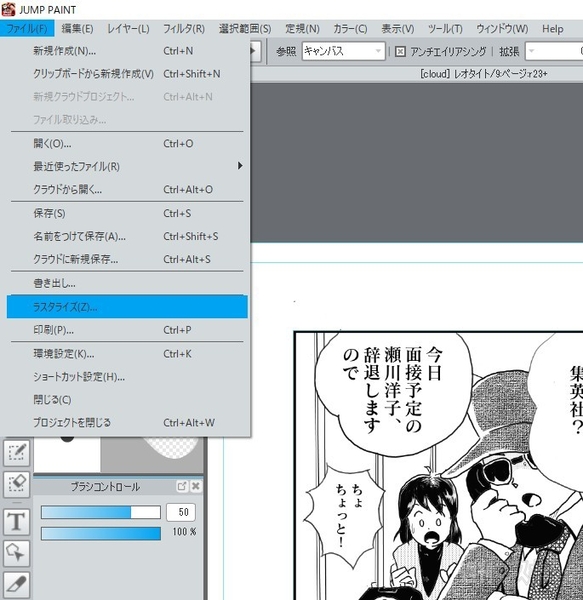
Task: Select the Text tool
Action: (16, 522)
